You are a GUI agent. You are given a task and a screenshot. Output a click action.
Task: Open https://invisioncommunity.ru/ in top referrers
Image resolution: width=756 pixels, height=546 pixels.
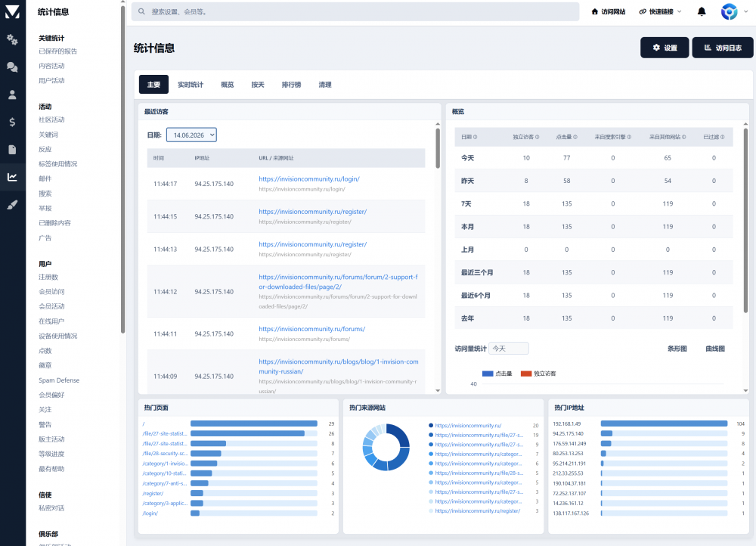[x=468, y=426]
